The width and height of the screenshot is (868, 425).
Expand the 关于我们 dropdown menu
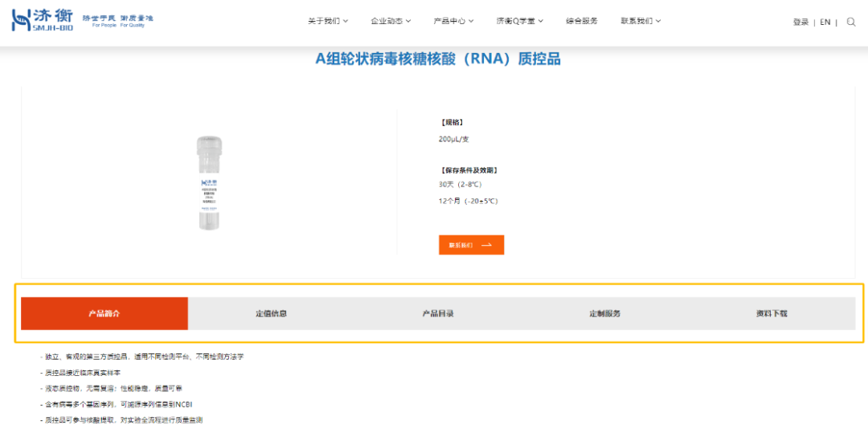tap(328, 22)
